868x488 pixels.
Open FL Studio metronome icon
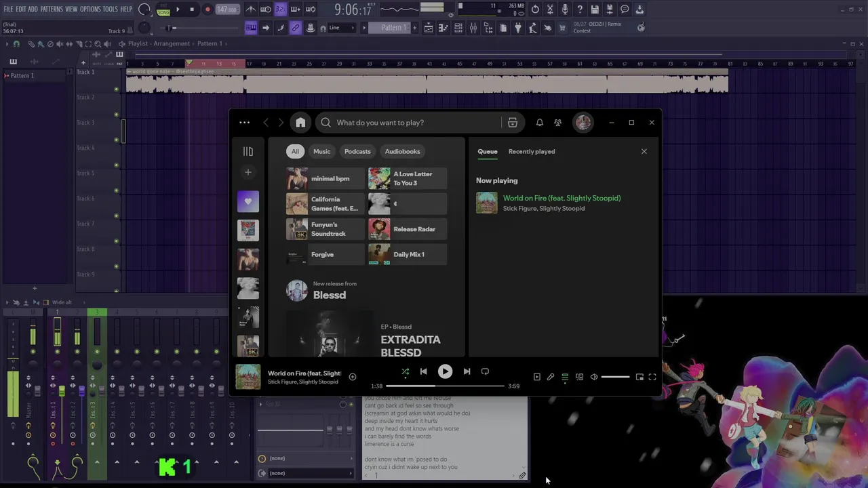coord(251,9)
